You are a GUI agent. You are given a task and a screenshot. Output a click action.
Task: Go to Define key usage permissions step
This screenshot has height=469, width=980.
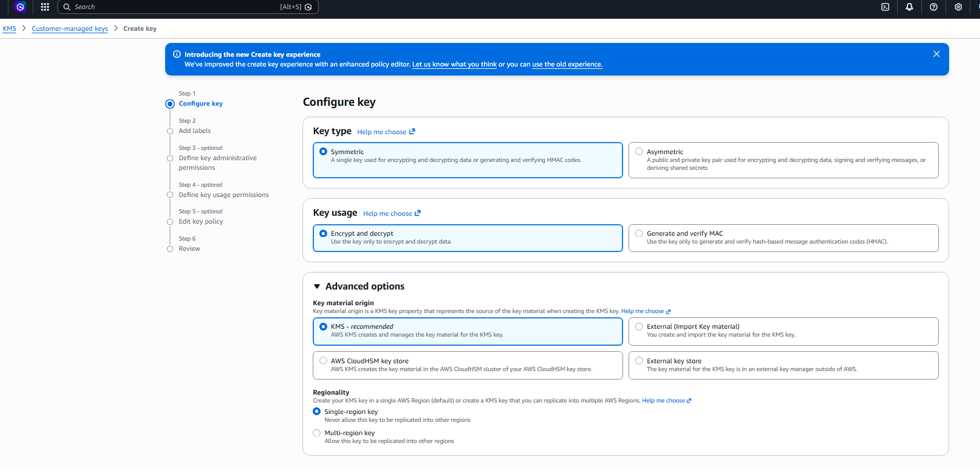click(x=224, y=195)
